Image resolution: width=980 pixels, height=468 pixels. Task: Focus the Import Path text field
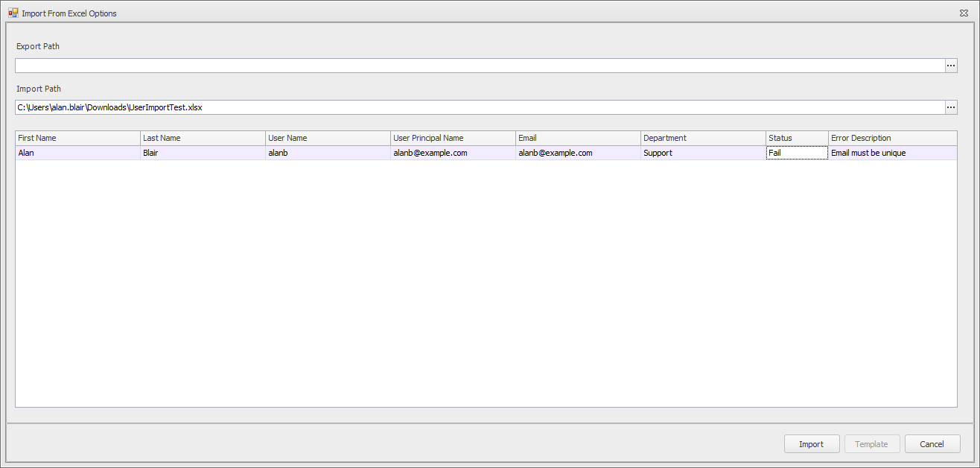click(480, 107)
